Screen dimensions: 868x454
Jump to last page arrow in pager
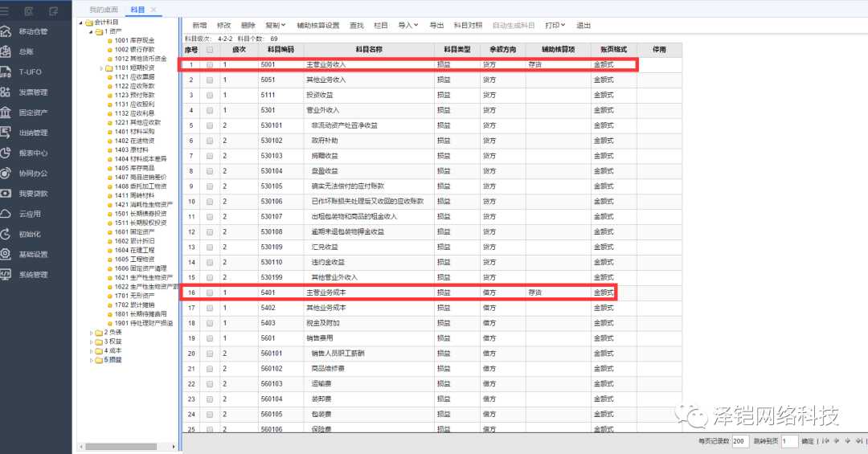[858, 441]
